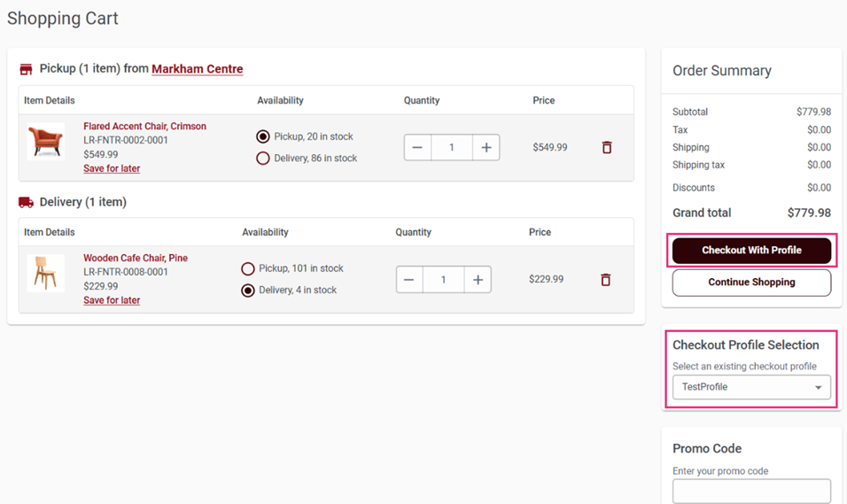
Task: Save the Wooden Cafe Chair for later
Action: click(x=112, y=300)
